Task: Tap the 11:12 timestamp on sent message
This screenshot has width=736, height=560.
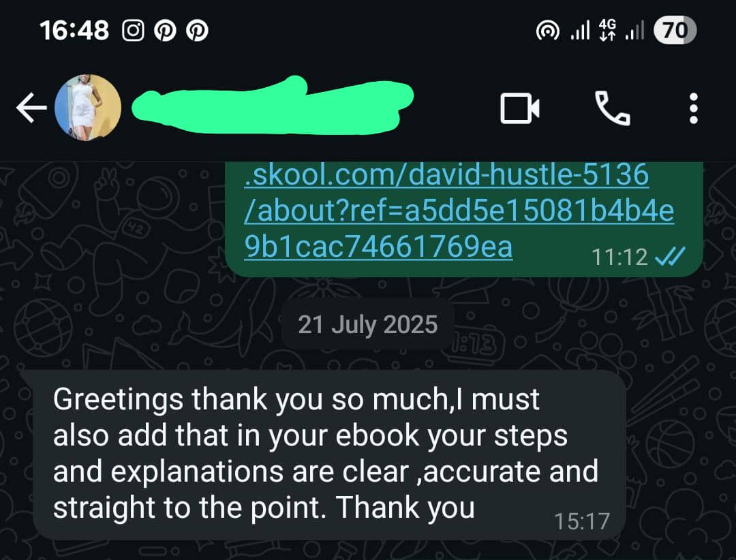Action: pos(619,257)
